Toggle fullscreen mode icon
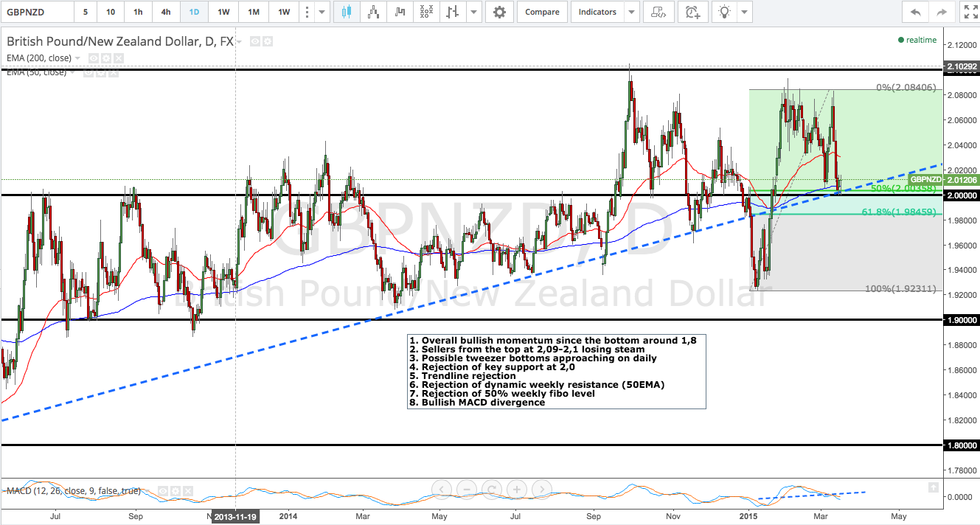 coord(969,12)
